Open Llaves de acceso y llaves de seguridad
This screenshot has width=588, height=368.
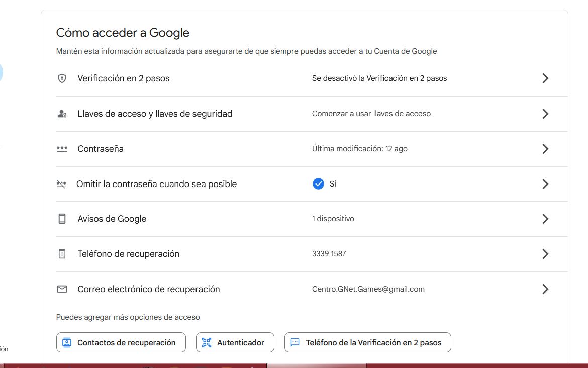pos(155,114)
